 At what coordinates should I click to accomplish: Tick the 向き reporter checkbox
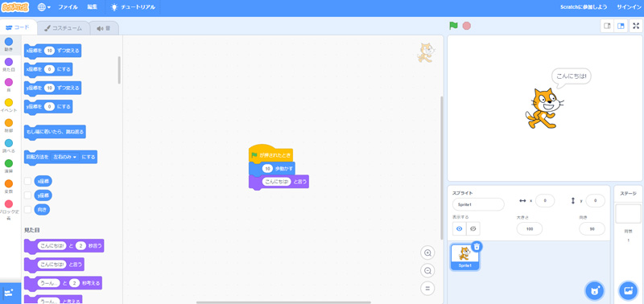[27, 210]
